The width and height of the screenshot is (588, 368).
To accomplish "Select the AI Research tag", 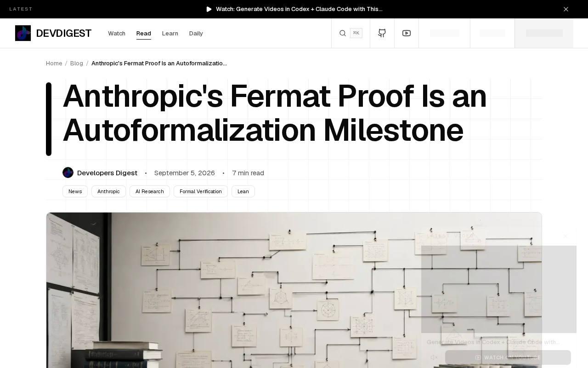I will (x=150, y=191).
